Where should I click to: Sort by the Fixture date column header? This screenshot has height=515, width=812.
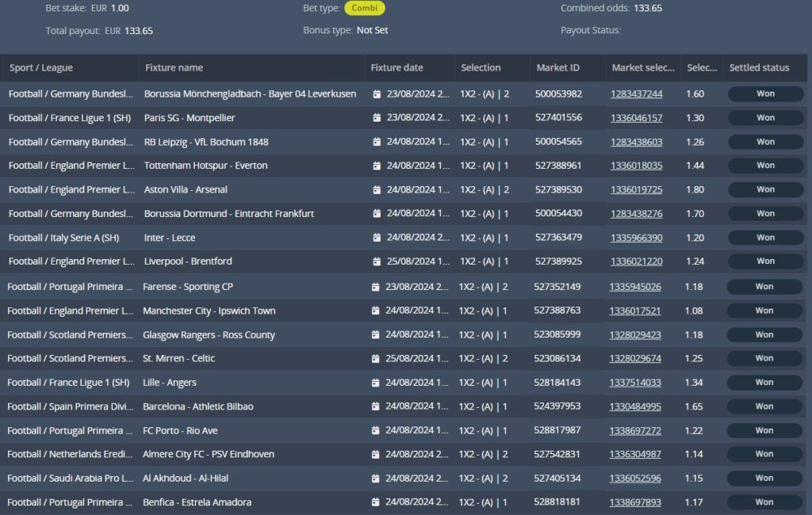[396, 68]
